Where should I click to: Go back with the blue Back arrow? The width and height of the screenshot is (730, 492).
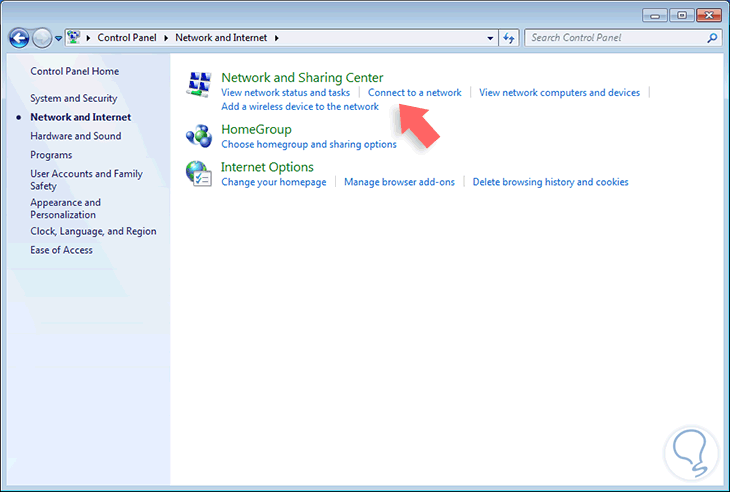(19, 38)
